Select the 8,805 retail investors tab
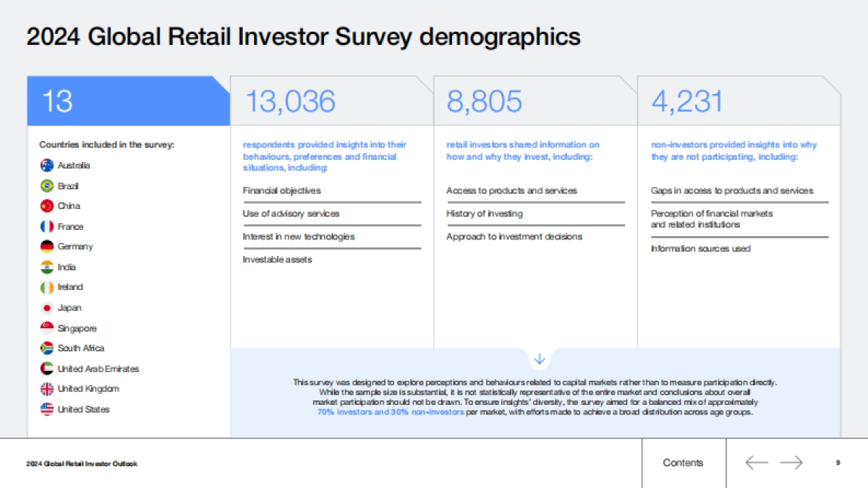Viewport: 868px width, 488px height. 535,101
